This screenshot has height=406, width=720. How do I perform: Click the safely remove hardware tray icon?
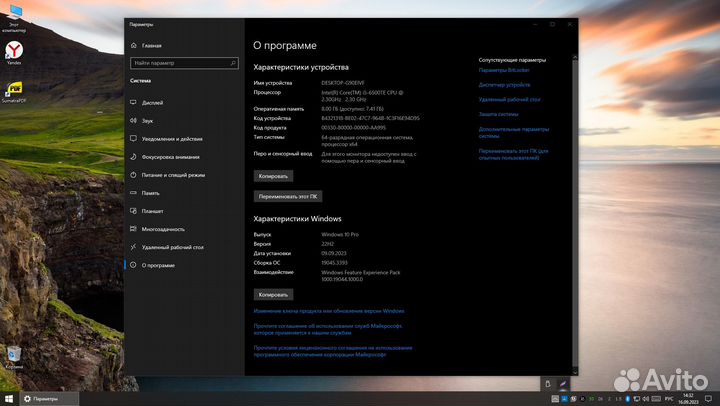[x=547, y=384]
